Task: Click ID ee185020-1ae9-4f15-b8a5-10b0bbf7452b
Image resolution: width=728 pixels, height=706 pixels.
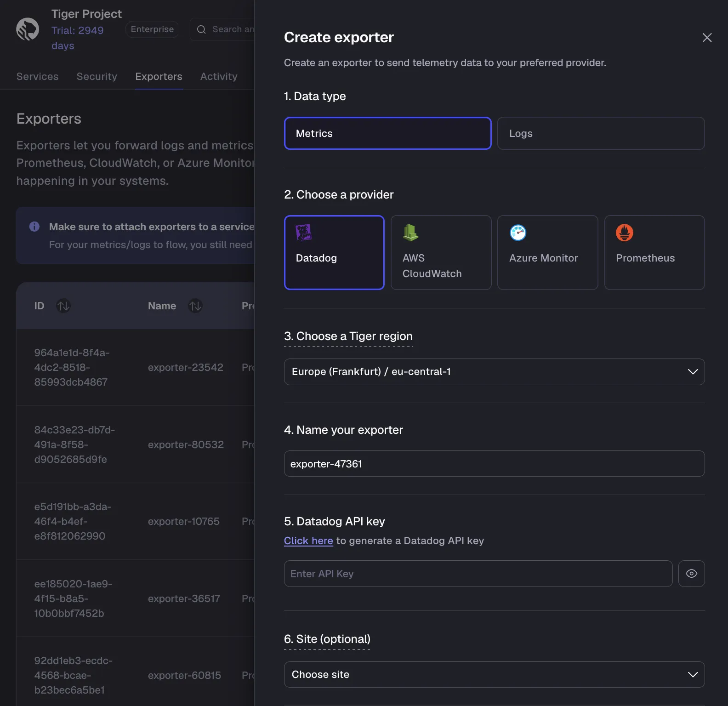Action: click(x=73, y=598)
